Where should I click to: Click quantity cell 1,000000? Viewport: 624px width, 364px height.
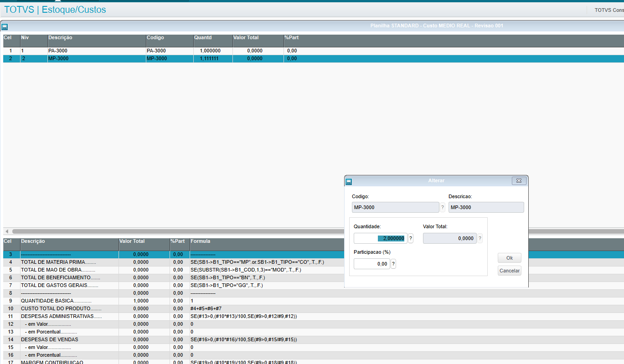[212, 51]
